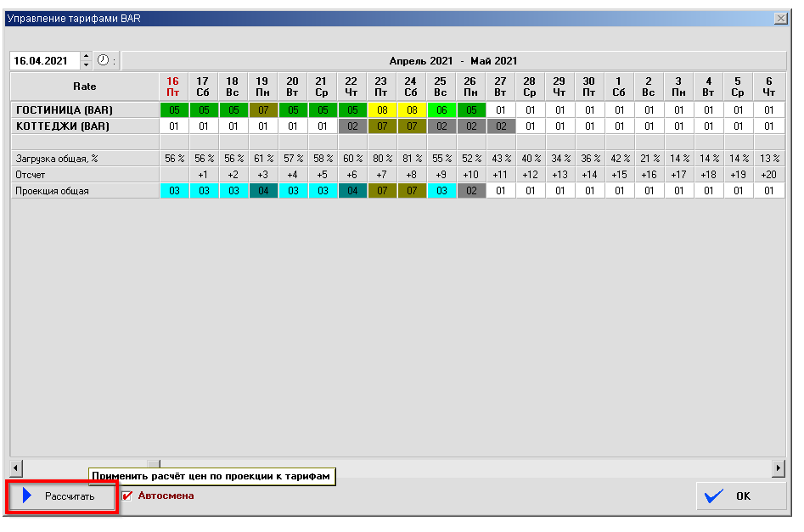The image size is (804, 532).
Task: Click the Апрель 2021 - Май 2021 header bar
Action: pos(453,61)
